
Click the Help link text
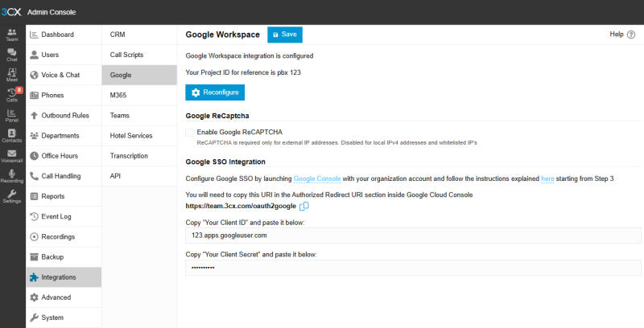click(x=617, y=35)
